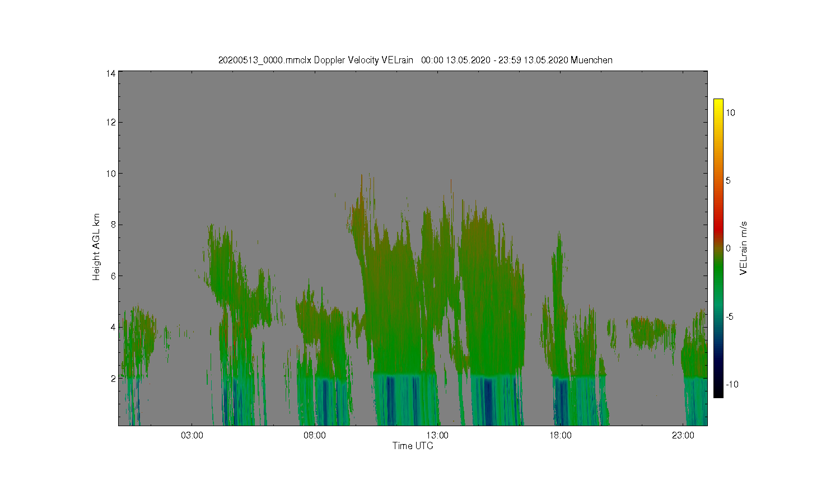
Task: Click the plot title text at top
Action: pyautogui.click(x=415, y=60)
